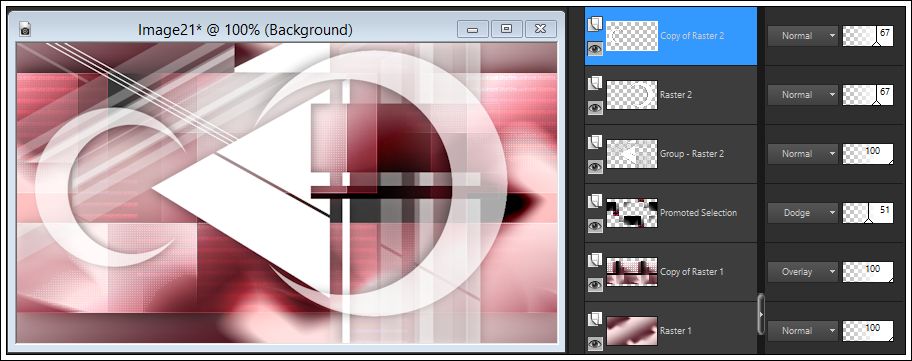Click opacity slider of Raster 2 layer
The image size is (912, 361).
(x=868, y=95)
